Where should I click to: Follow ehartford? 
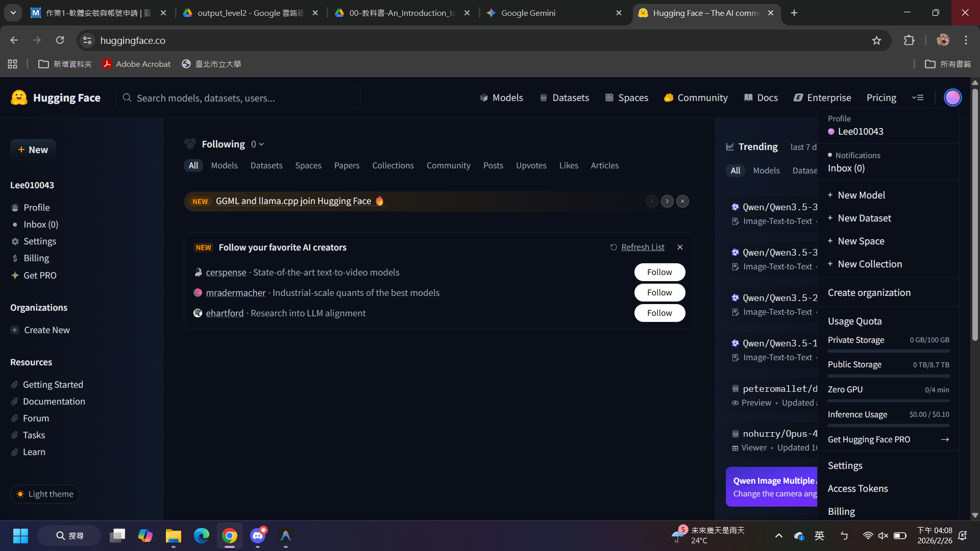click(659, 313)
